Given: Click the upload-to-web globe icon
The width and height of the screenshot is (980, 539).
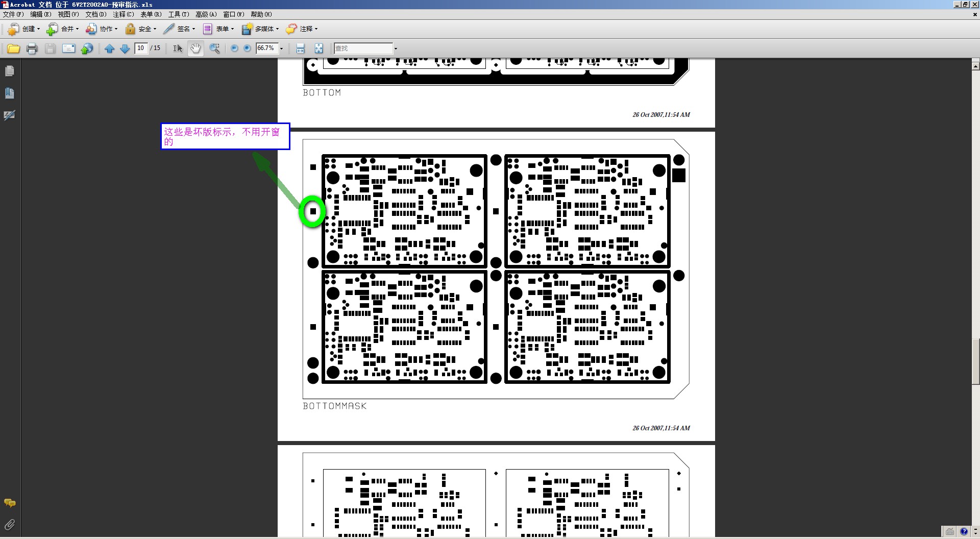Looking at the screenshot, I should [x=87, y=48].
